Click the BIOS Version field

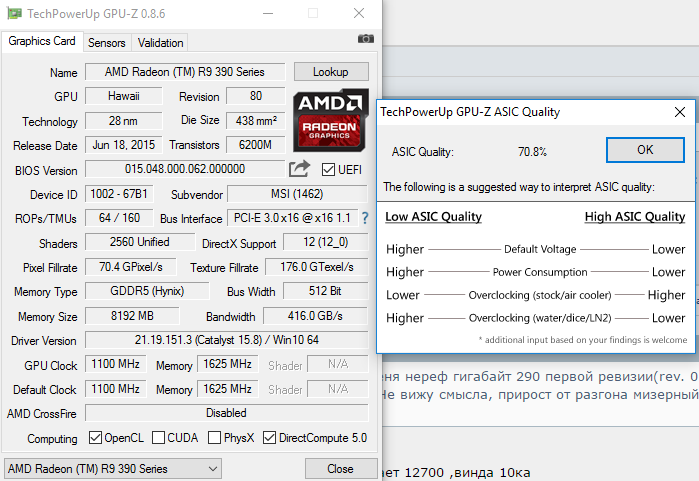(x=185, y=169)
